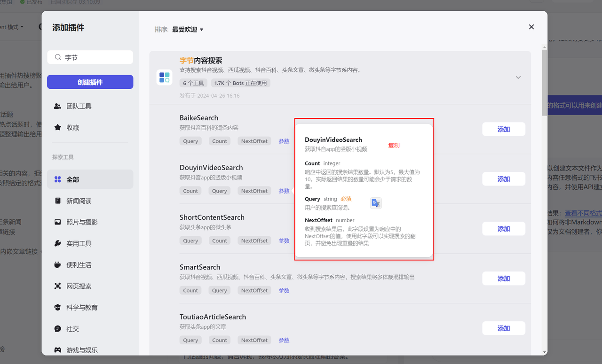Viewport: 602px width, 364px height.
Task: Click the Count tag under DouyinVideoSearch
Action: (x=190, y=191)
